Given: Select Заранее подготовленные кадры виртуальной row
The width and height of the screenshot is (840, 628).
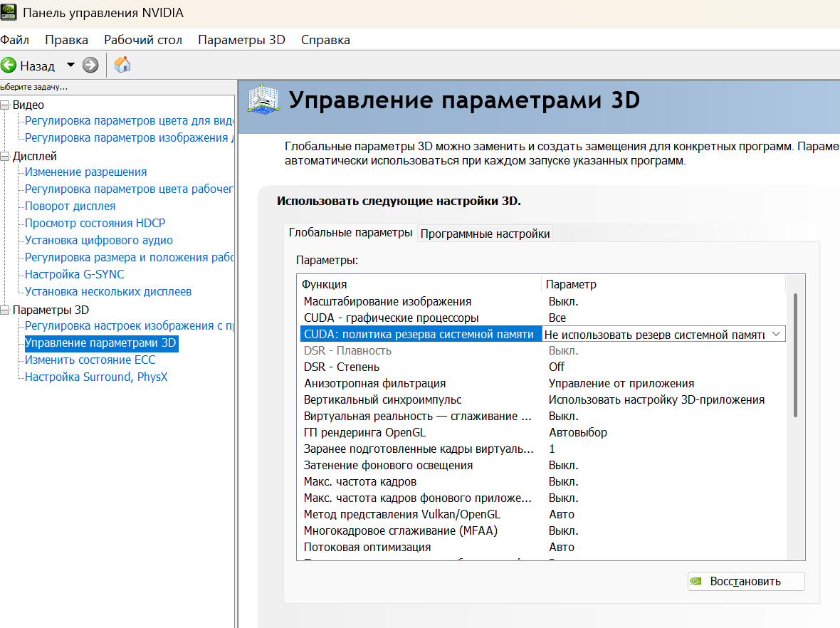Looking at the screenshot, I should 542,449.
